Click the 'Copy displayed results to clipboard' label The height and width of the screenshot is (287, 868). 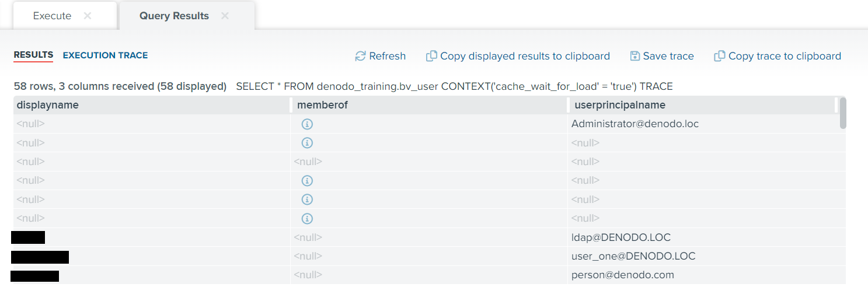pos(525,56)
